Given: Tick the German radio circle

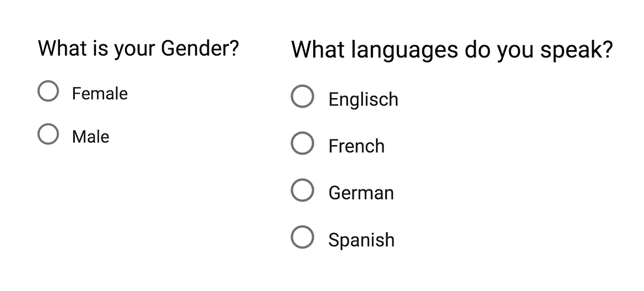Looking at the screenshot, I should point(302,190).
